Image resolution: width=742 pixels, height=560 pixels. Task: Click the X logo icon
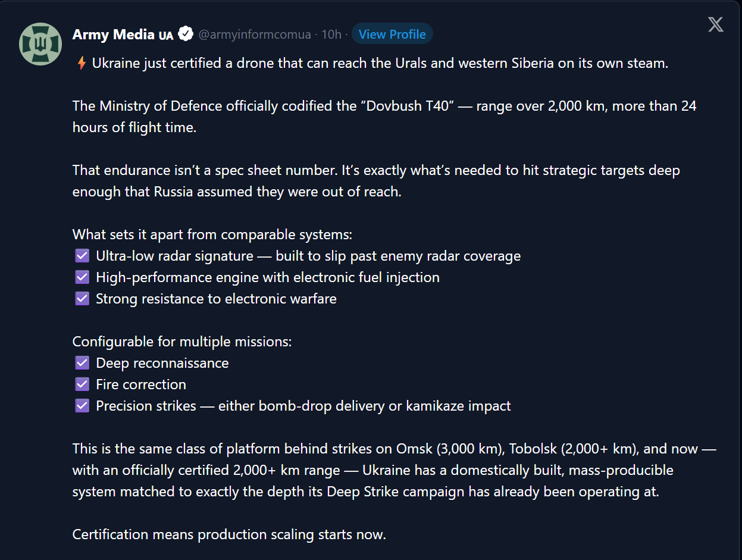[x=716, y=25]
